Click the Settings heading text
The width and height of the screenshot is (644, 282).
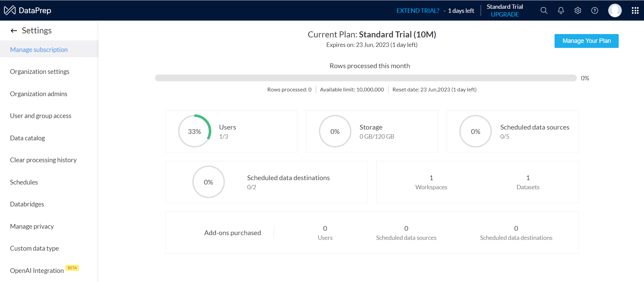[x=37, y=31]
